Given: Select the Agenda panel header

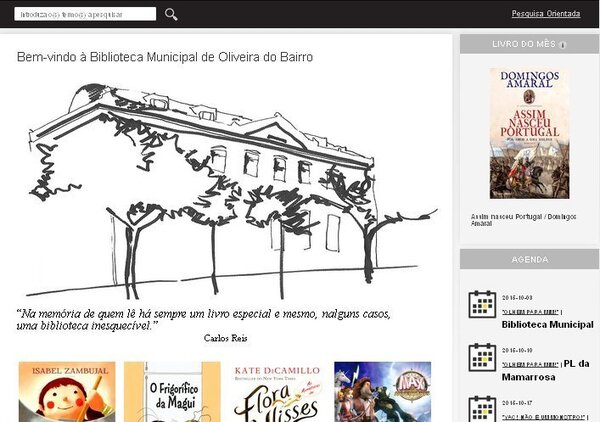Looking at the screenshot, I should 528,260.
